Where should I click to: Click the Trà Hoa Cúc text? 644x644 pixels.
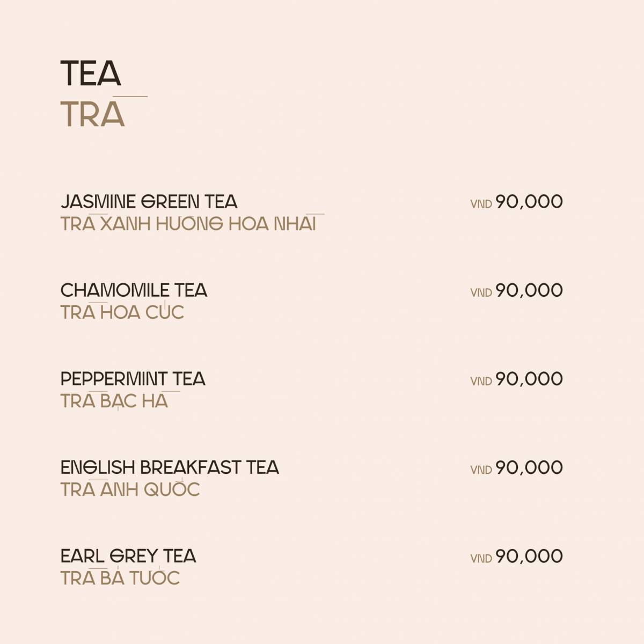coord(122,312)
